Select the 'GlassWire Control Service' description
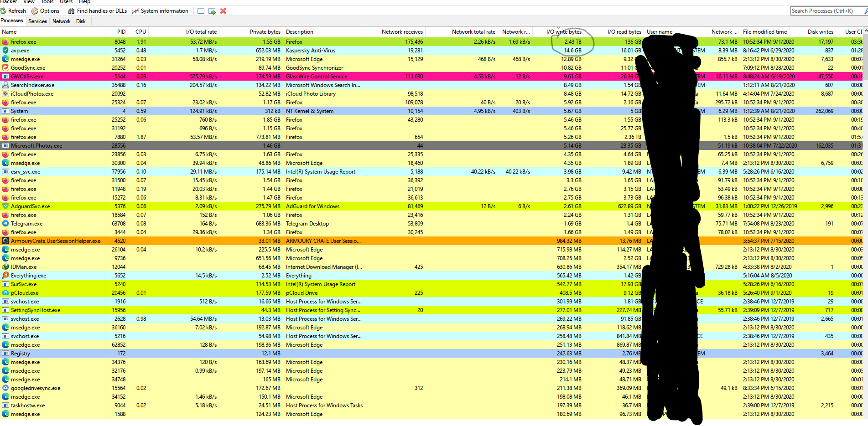This screenshot has height=426, width=868. 317,77
